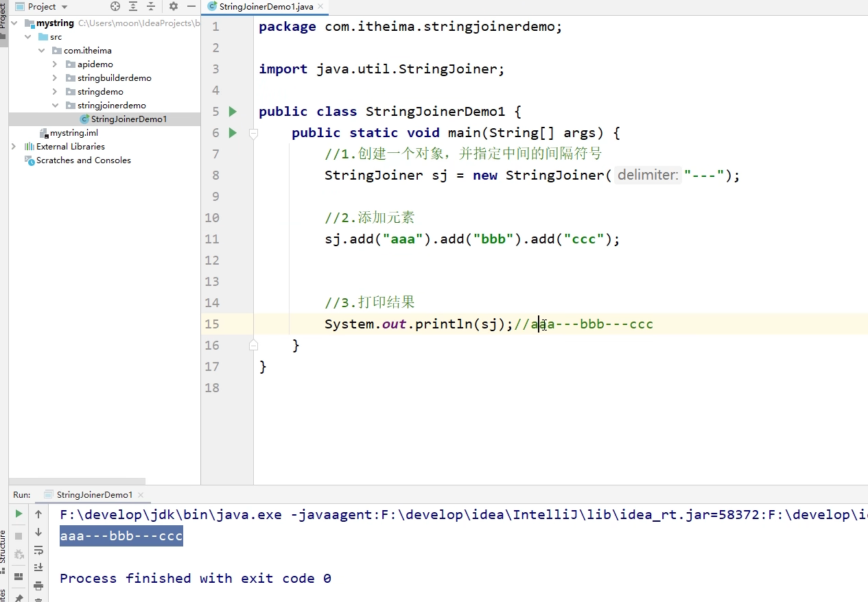Expand the apidemo package
The image size is (868, 602).
(x=55, y=64)
